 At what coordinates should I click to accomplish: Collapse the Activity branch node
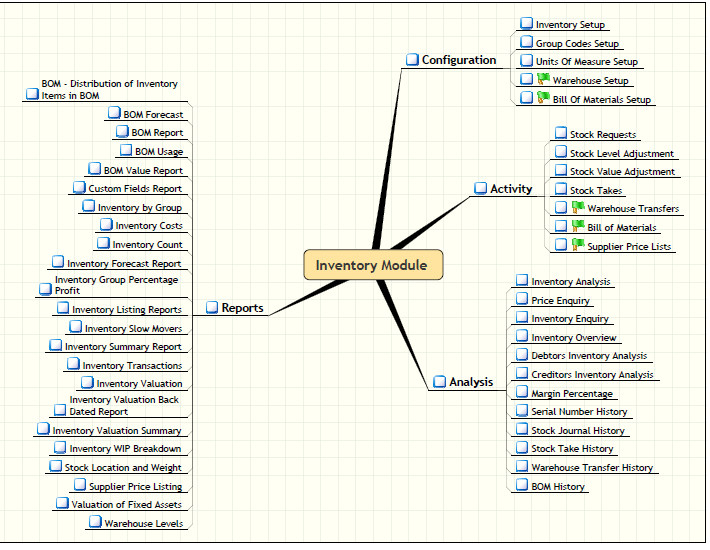click(480, 189)
